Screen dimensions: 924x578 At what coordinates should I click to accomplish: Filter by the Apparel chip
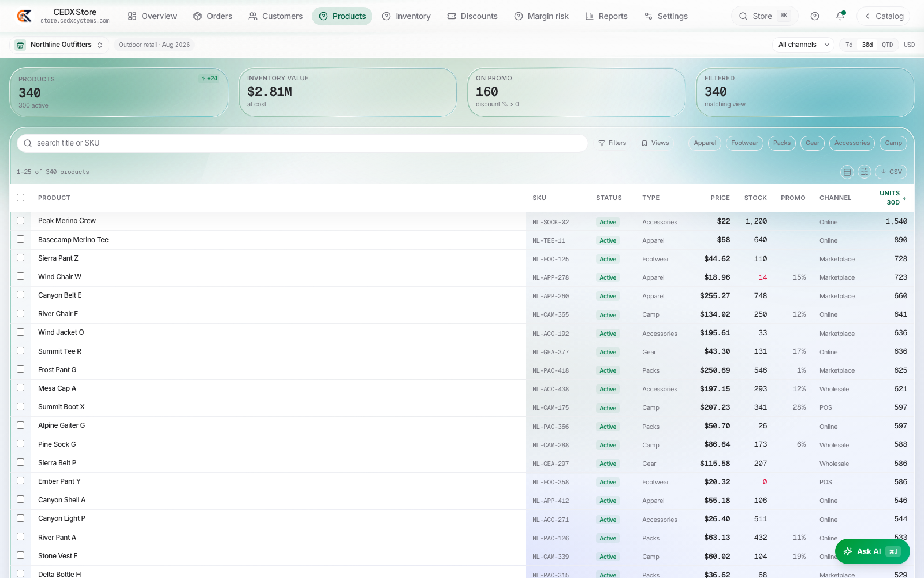point(705,143)
